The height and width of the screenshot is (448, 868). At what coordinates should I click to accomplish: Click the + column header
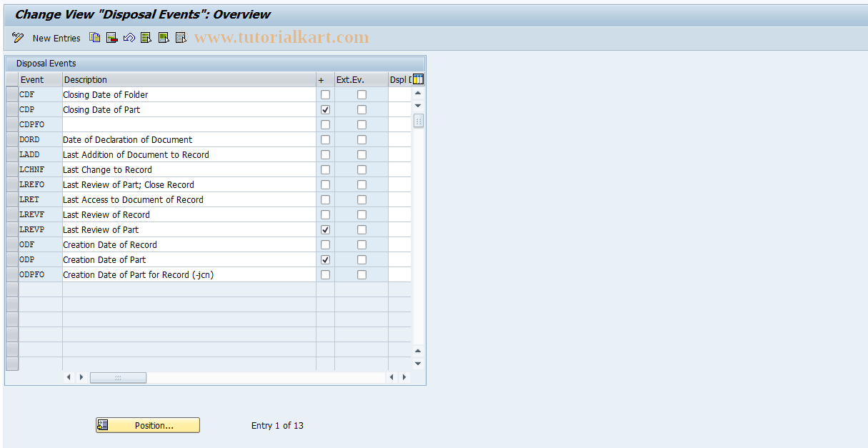325,79
